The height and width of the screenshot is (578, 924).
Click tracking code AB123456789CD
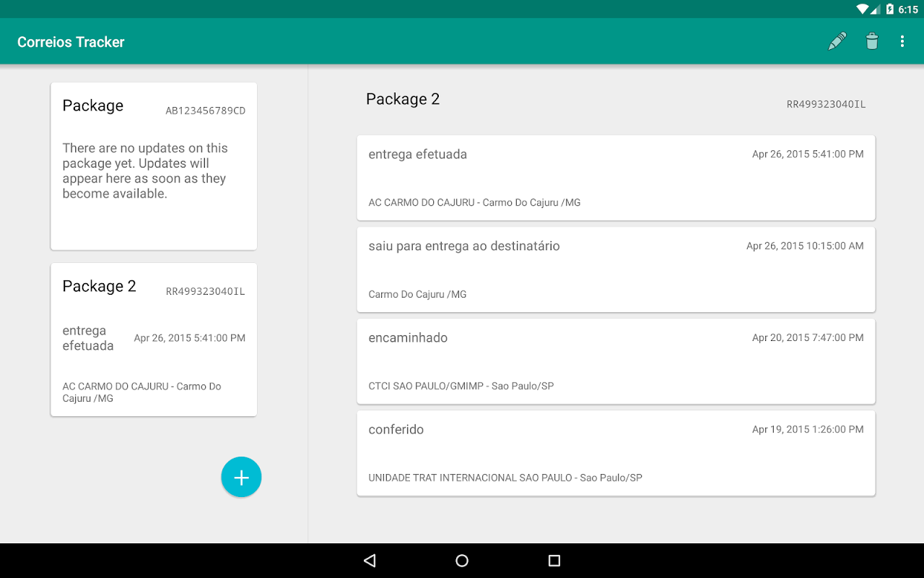(x=206, y=111)
